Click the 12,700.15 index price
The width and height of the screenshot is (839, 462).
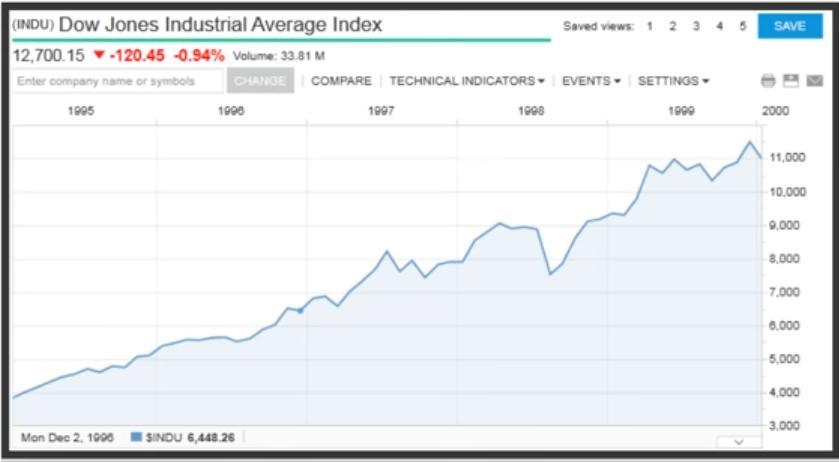pyautogui.click(x=49, y=56)
